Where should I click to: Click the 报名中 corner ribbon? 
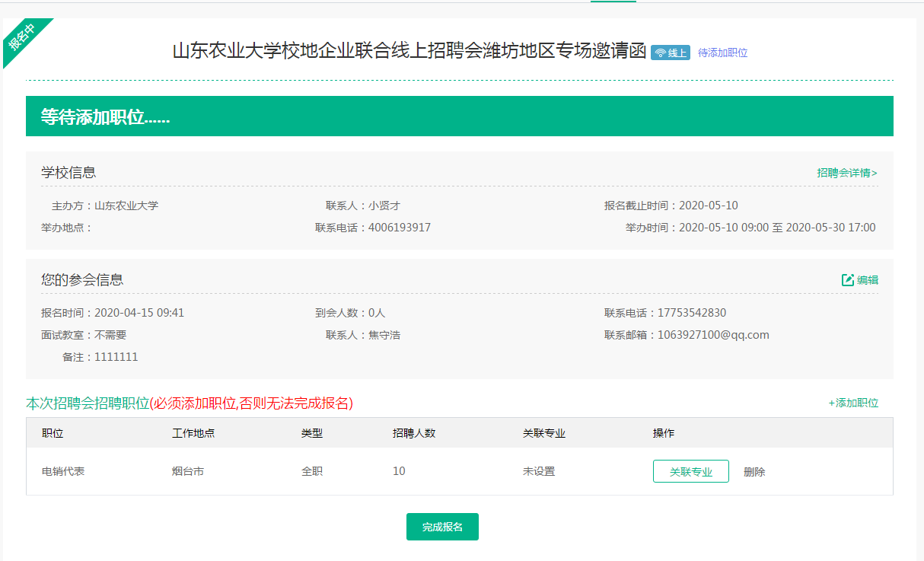click(x=21, y=37)
